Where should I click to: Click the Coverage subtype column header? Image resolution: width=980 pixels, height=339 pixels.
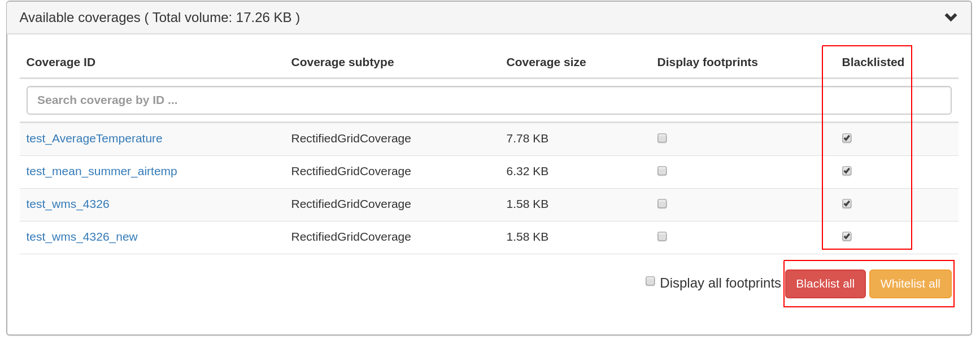click(x=342, y=62)
